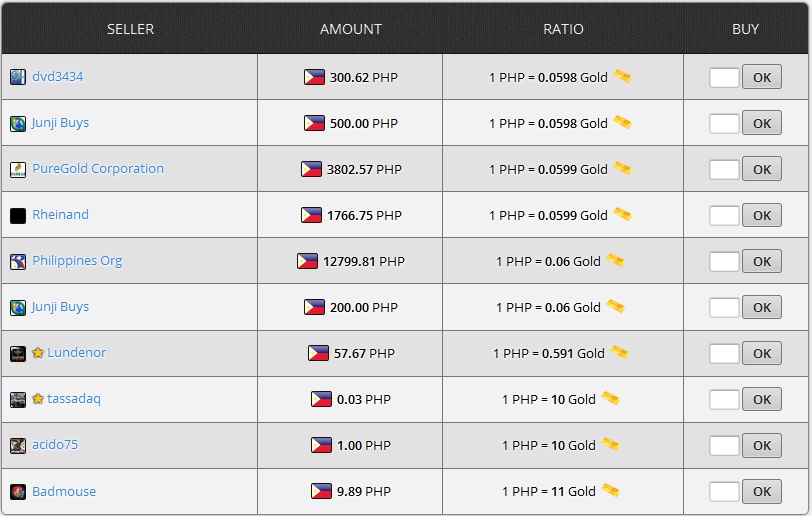The width and height of the screenshot is (812, 516).
Task: Click gold bar icon in Badmouse row
Action: pyautogui.click(x=610, y=491)
